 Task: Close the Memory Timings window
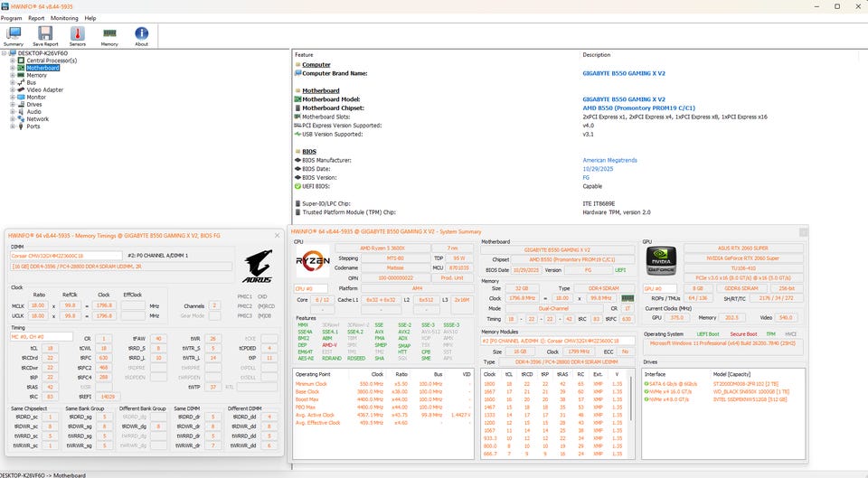(277, 236)
